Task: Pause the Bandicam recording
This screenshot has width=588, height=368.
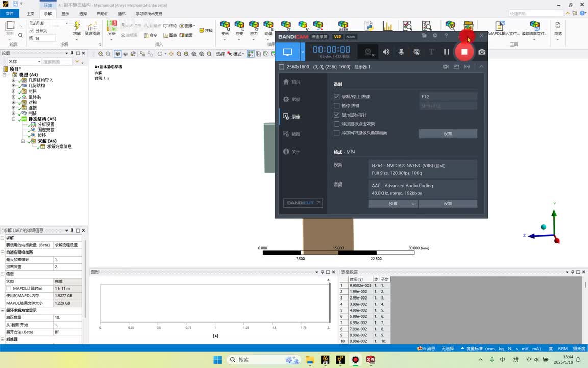Action: 446,52
